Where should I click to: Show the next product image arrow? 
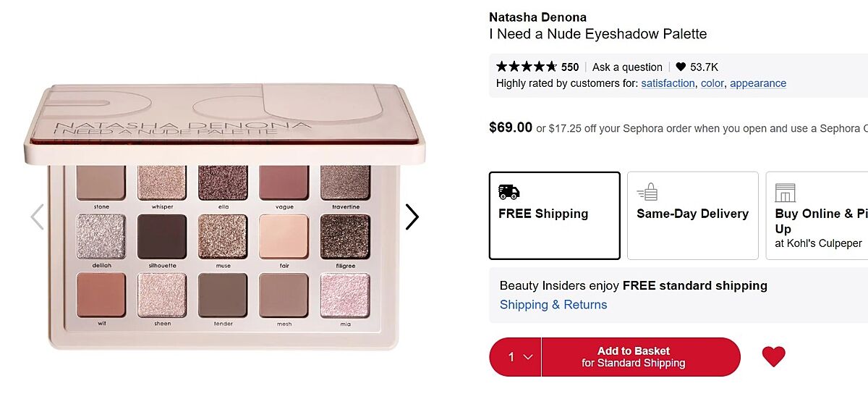pyautogui.click(x=412, y=217)
